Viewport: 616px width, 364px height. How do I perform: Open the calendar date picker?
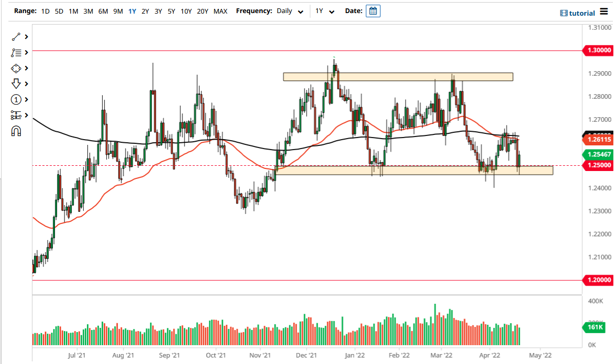tap(373, 11)
